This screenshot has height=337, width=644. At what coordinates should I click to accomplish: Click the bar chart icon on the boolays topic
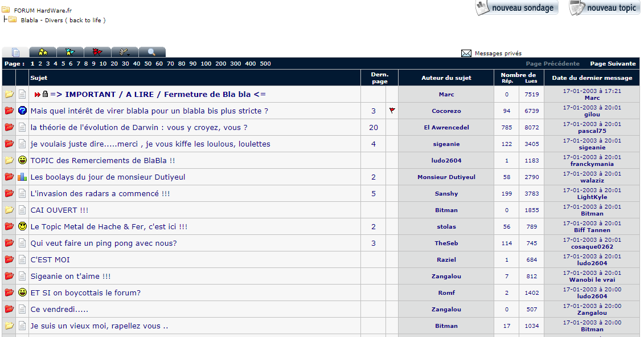pos(22,177)
